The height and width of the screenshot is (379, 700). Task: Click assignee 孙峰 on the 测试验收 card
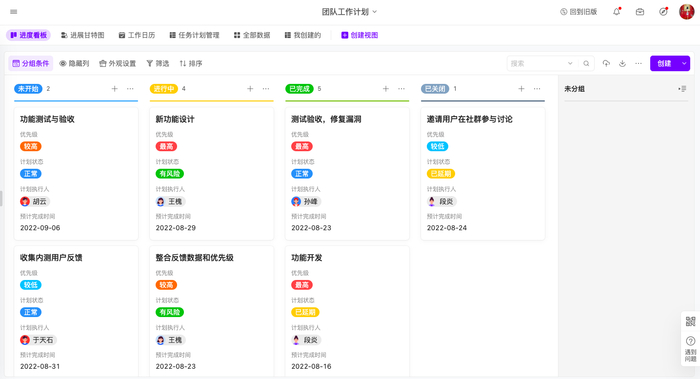306,201
